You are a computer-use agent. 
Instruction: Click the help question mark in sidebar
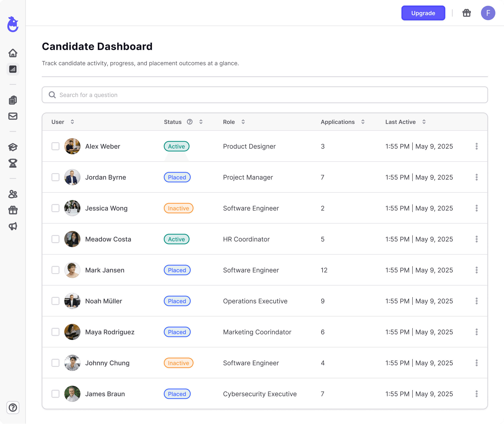tap(13, 407)
